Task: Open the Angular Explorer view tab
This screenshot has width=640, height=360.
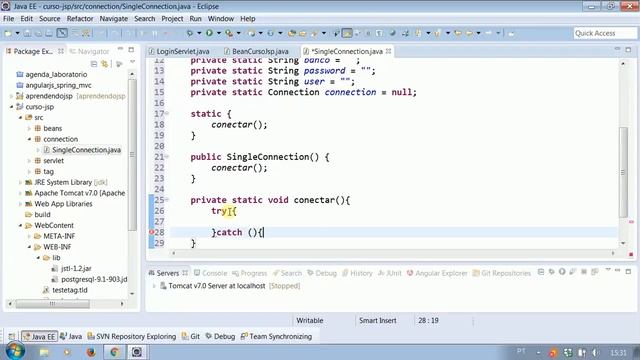Action: point(437,273)
